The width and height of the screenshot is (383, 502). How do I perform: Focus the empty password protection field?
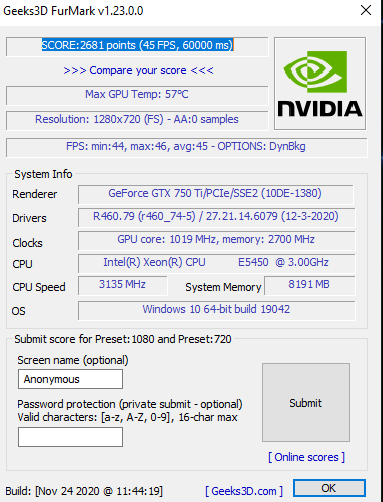coord(70,437)
